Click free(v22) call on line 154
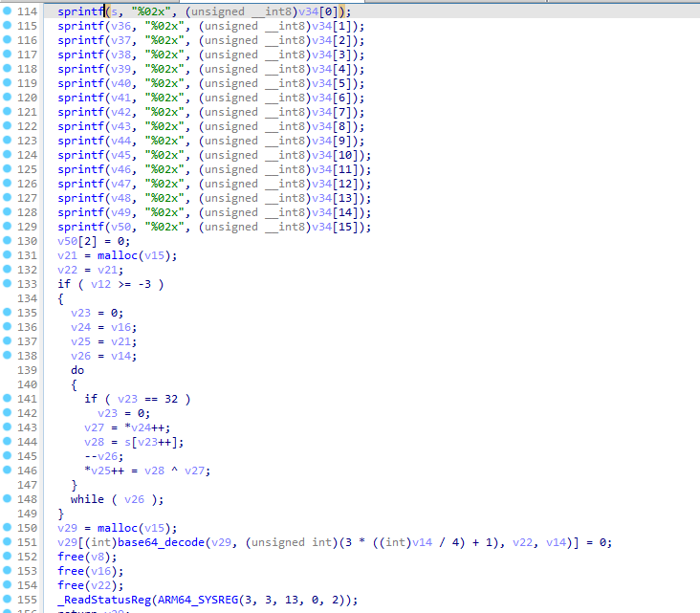 [x=91, y=585]
